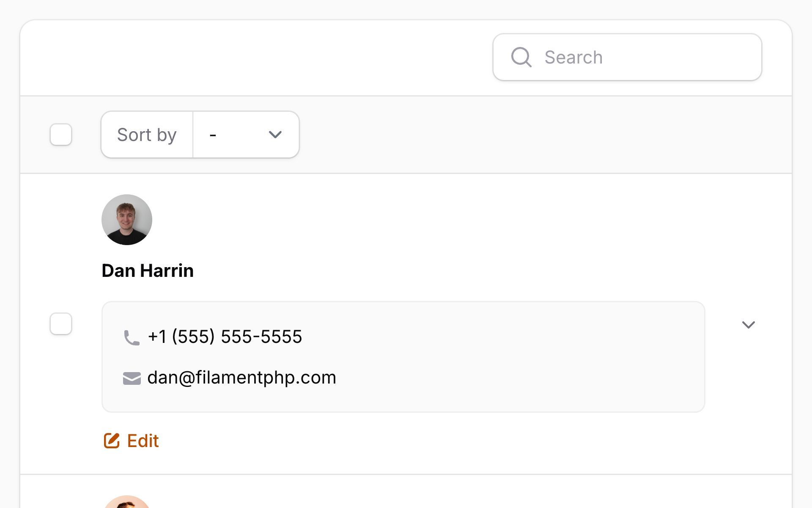
Task: Check the Dan Harrin row checkbox
Action: [61, 324]
